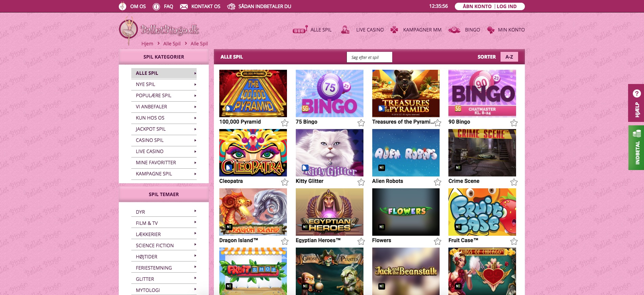The image size is (644, 295).
Task: Click the Hjælp question mark icon
Action: pyautogui.click(x=637, y=93)
